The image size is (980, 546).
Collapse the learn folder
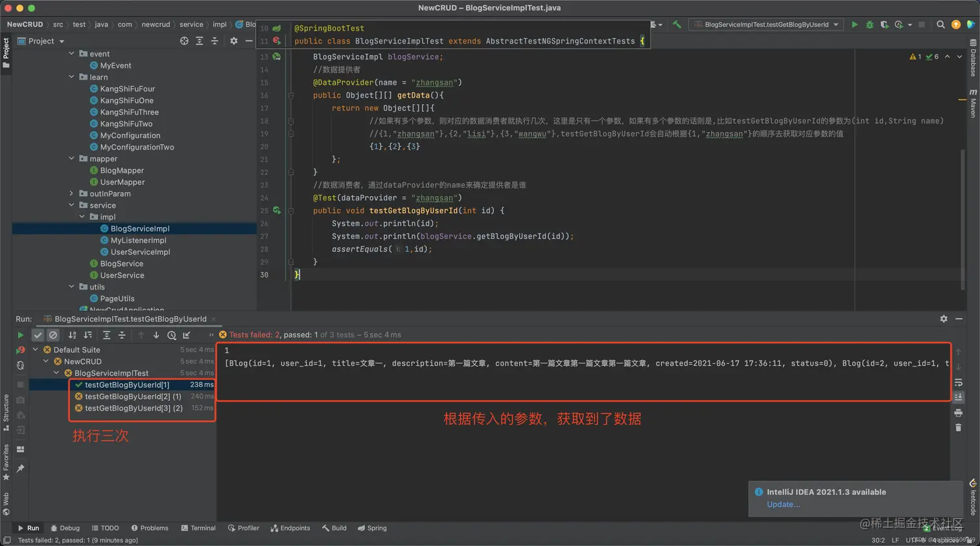coord(71,77)
